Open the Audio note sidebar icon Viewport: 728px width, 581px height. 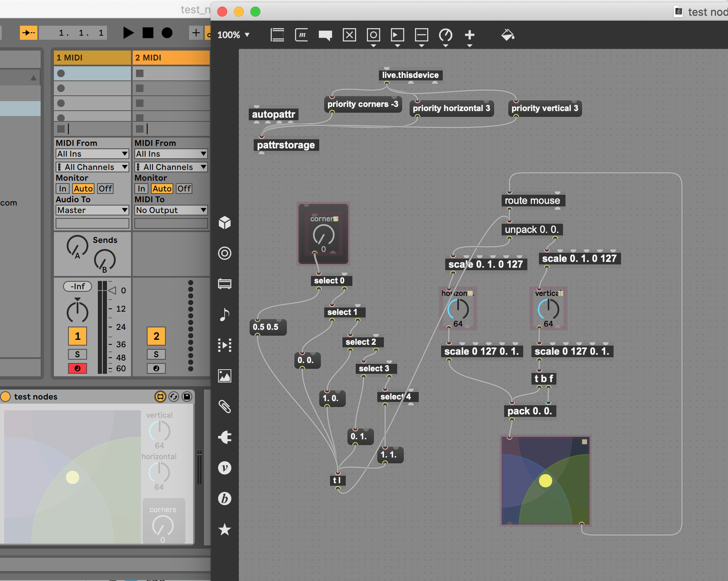(x=225, y=315)
